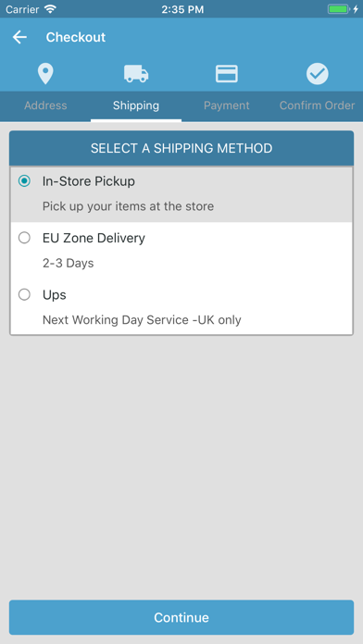Choose the 2-3 Days delivery description
The image size is (363, 644).
69,263
